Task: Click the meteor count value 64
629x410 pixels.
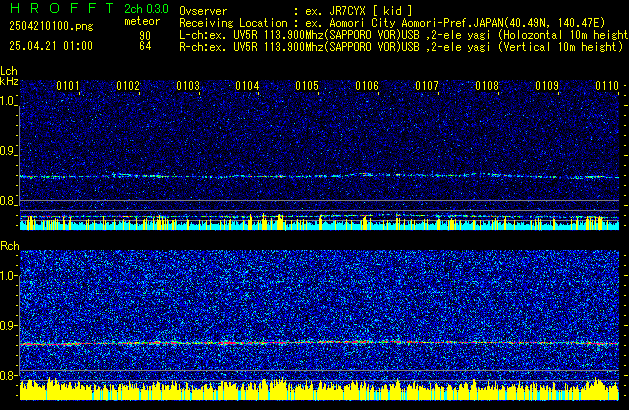Action: pyautogui.click(x=145, y=46)
